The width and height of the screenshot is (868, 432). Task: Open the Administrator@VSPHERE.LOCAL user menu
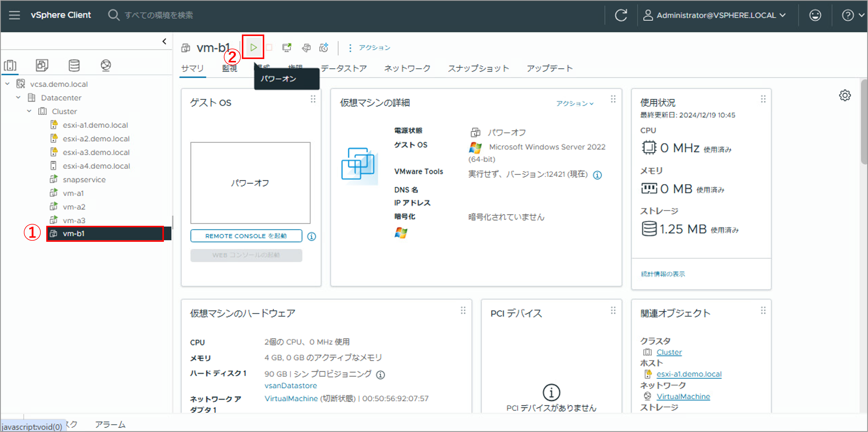[714, 15]
